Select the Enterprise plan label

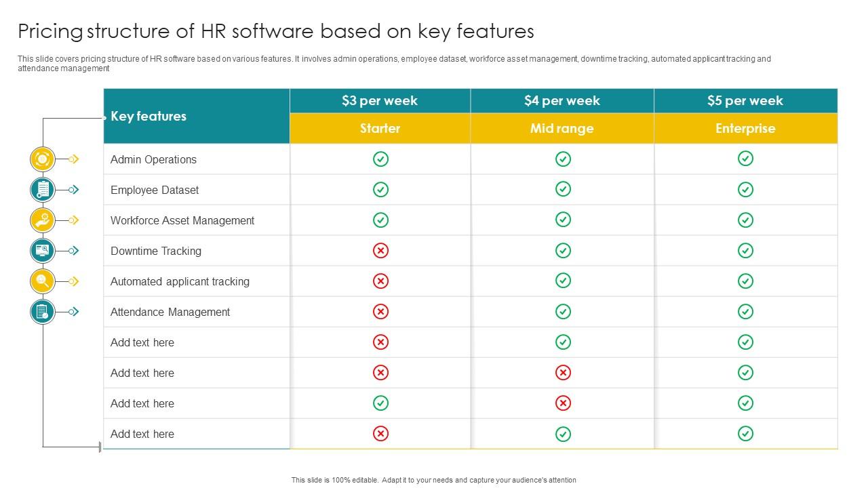point(745,129)
